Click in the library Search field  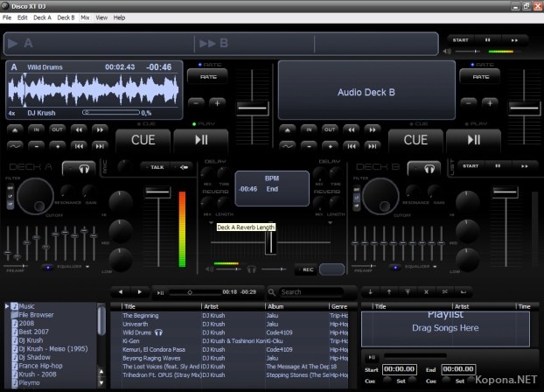pyautogui.click(x=310, y=292)
